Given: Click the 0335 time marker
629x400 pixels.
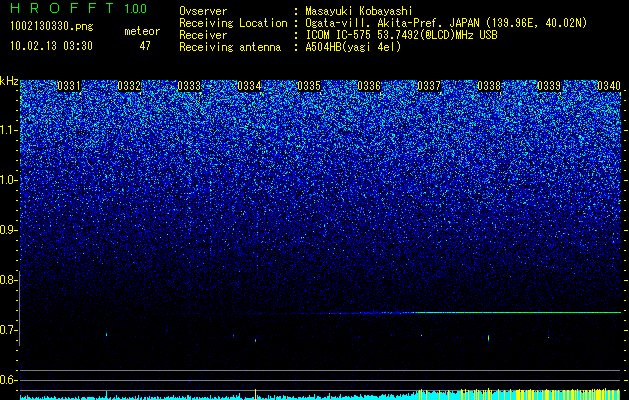Looking at the screenshot, I should click(309, 86).
